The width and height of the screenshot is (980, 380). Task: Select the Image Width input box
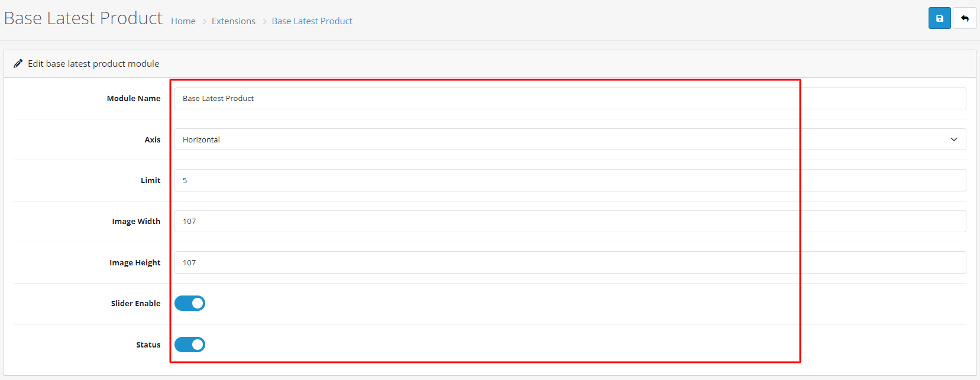[x=570, y=222]
